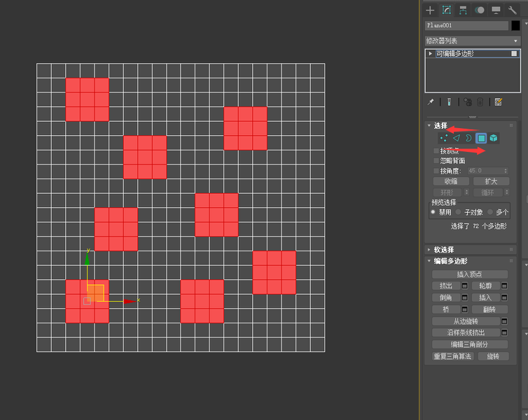Image resolution: width=528 pixels, height=420 pixels.
Task: Click the 从边旋转 button
Action: (466, 321)
